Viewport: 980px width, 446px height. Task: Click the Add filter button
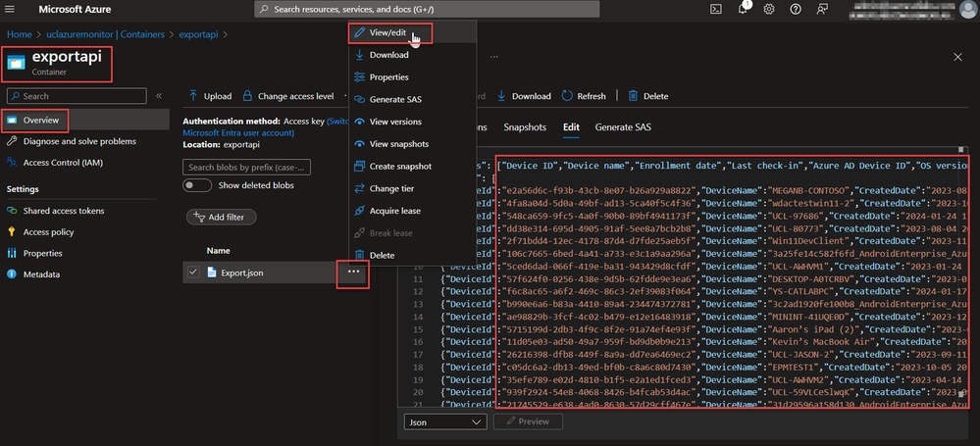click(x=222, y=217)
